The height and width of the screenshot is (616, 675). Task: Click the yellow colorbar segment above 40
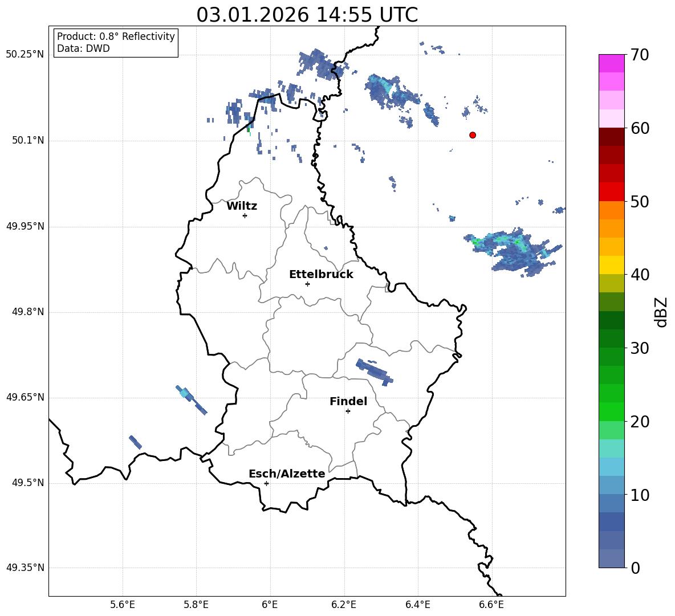coord(611,265)
